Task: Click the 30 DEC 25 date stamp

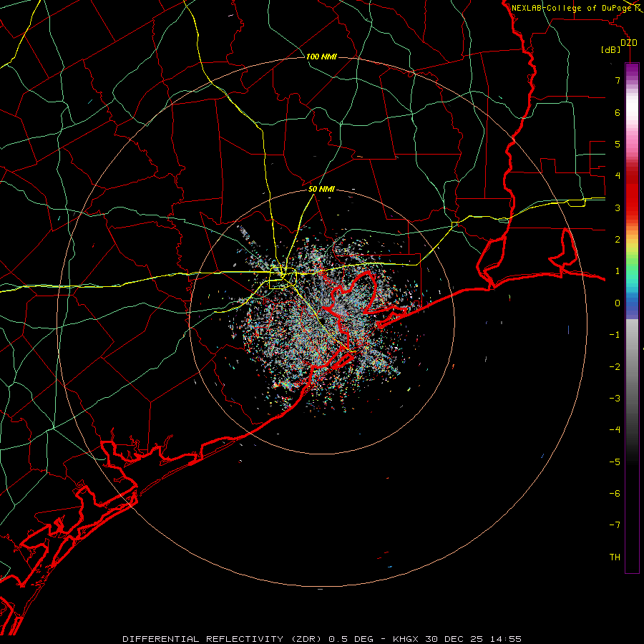Action: coord(454,639)
